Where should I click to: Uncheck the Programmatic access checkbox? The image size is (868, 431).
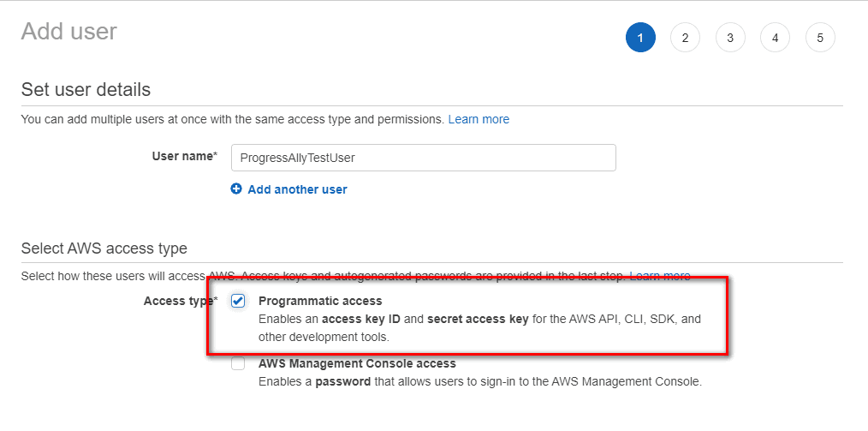238,301
